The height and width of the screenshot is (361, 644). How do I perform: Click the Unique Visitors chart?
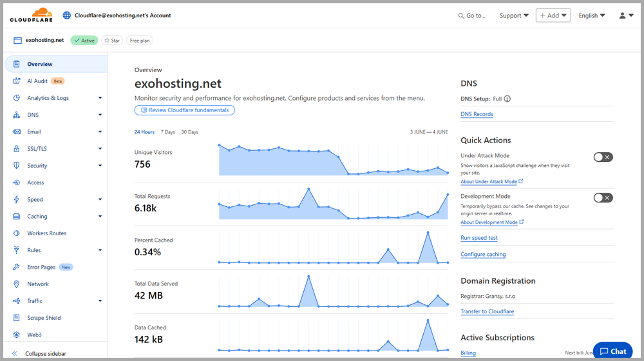click(334, 160)
